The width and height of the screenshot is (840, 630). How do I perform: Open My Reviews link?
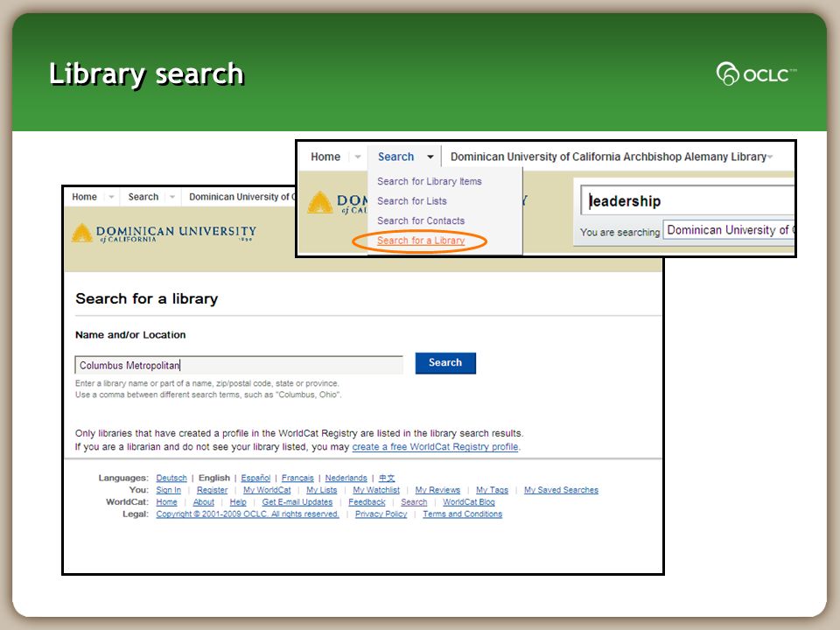(437, 490)
